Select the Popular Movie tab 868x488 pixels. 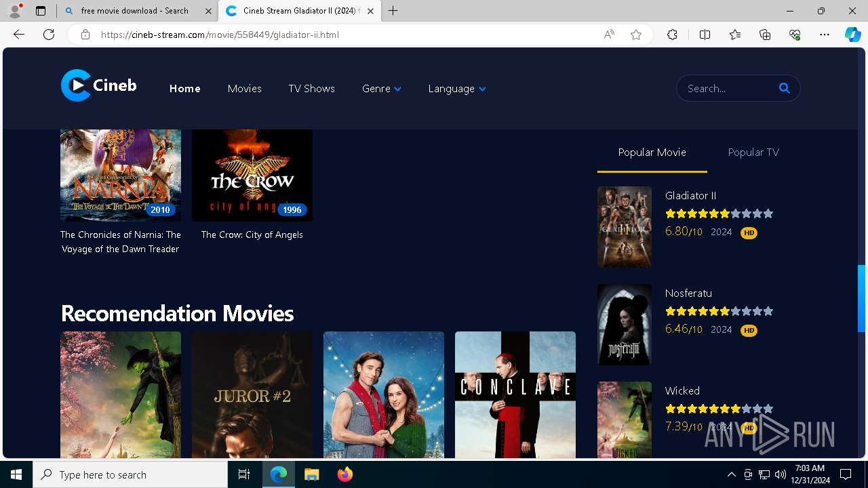coord(652,152)
